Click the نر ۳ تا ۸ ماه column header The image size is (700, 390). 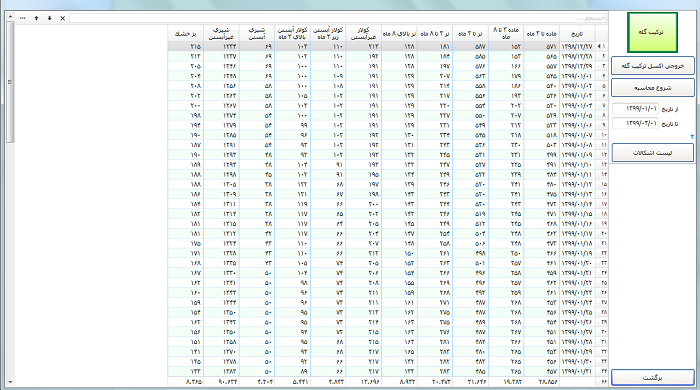434,34
